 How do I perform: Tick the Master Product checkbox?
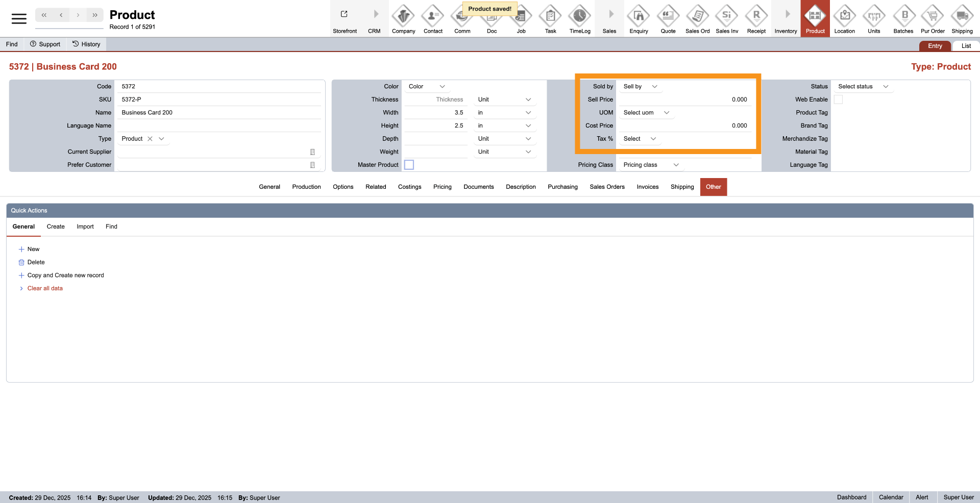point(409,165)
